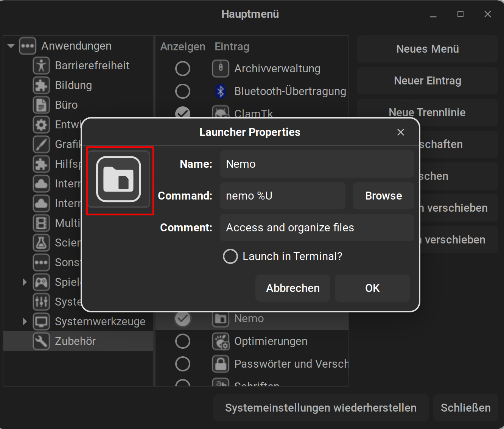
Task: Click the sliders icon next to Systemwerkzeuge's upper neighbor
Action: pos(41,302)
